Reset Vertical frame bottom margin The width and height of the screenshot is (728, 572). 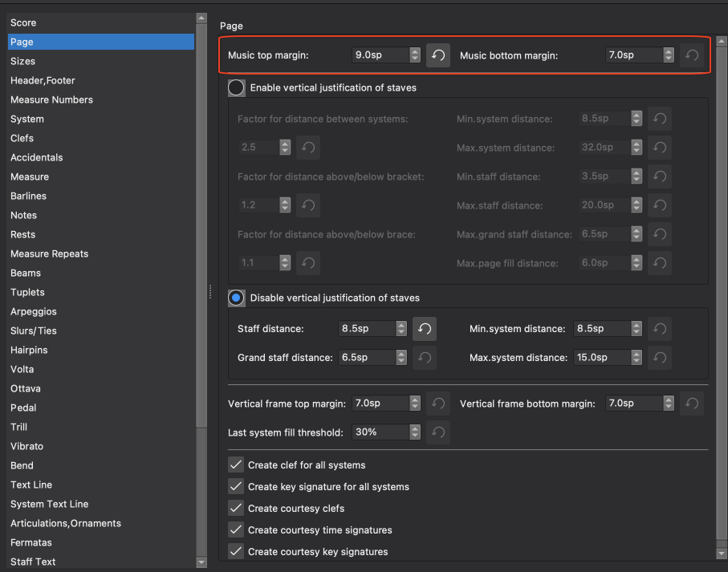click(691, 404)
